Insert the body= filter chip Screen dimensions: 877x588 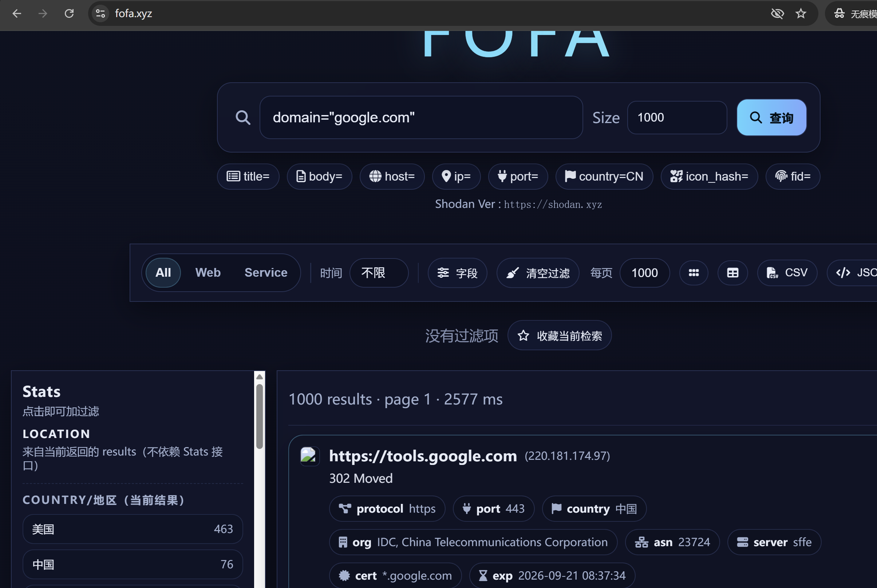point(319,176)
